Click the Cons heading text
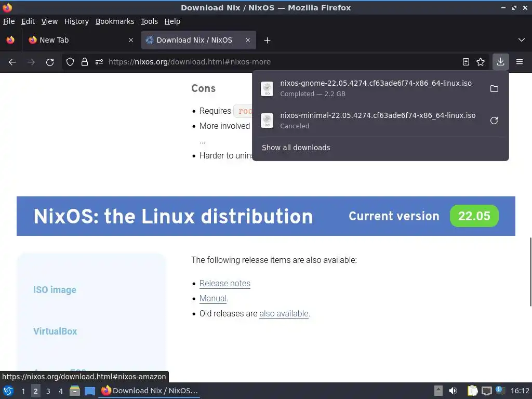 click(x=203, y=88)
